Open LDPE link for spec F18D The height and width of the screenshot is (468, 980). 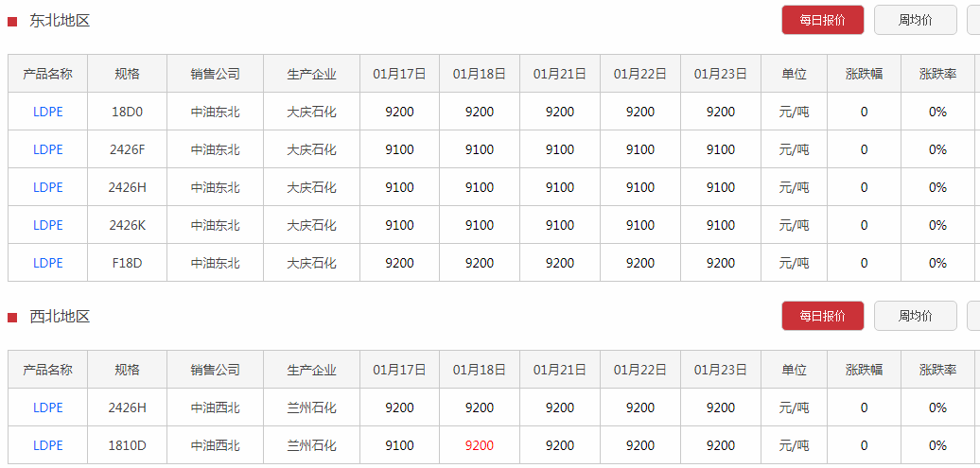48,263
